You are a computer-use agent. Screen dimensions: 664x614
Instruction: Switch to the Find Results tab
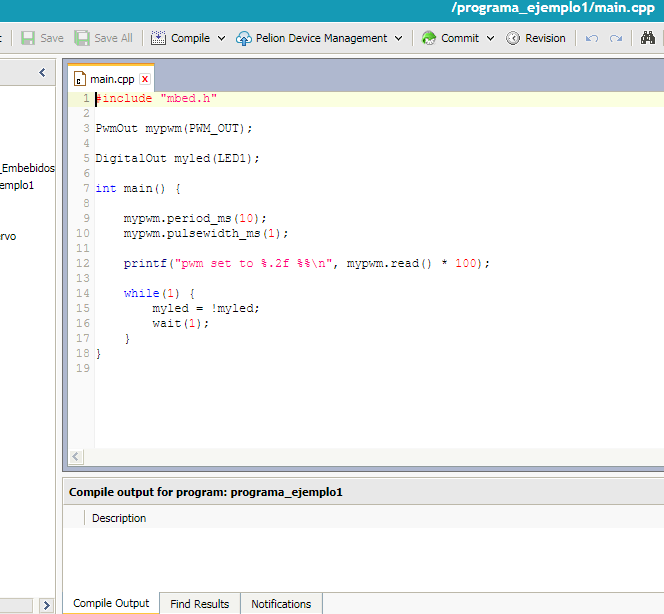(199, 604)
